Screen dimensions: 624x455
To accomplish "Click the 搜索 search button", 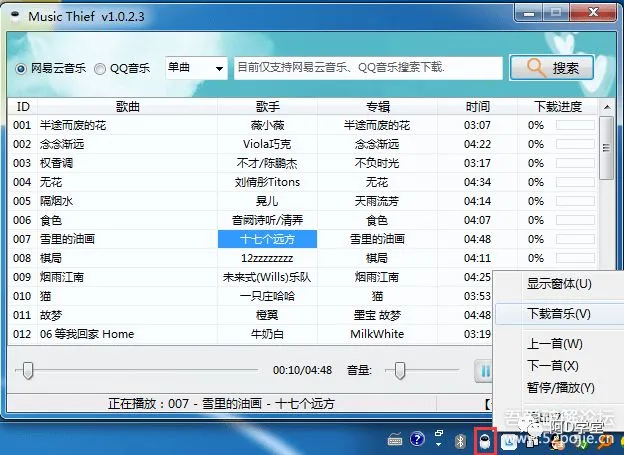I will click(x=552, y=68).
